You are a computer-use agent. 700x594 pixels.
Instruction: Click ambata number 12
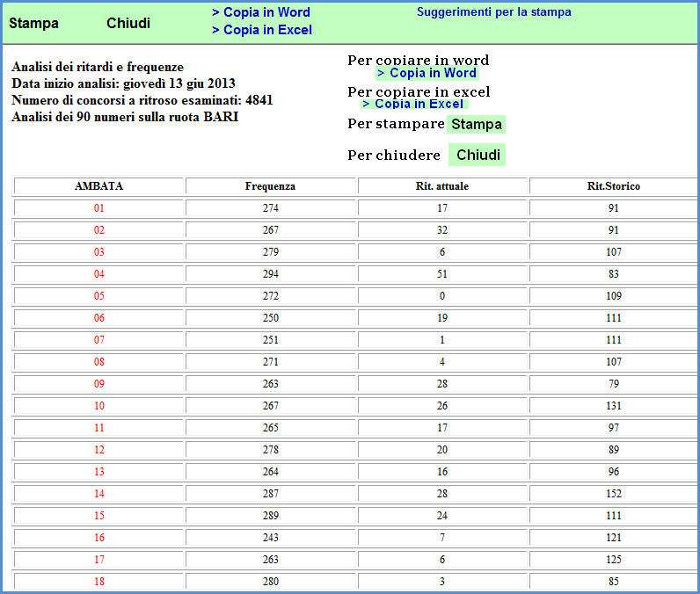[99, 450]
